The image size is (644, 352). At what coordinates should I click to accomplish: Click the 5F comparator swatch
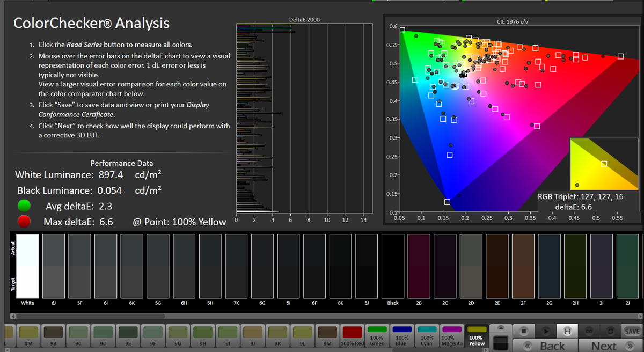click(79, 266)
